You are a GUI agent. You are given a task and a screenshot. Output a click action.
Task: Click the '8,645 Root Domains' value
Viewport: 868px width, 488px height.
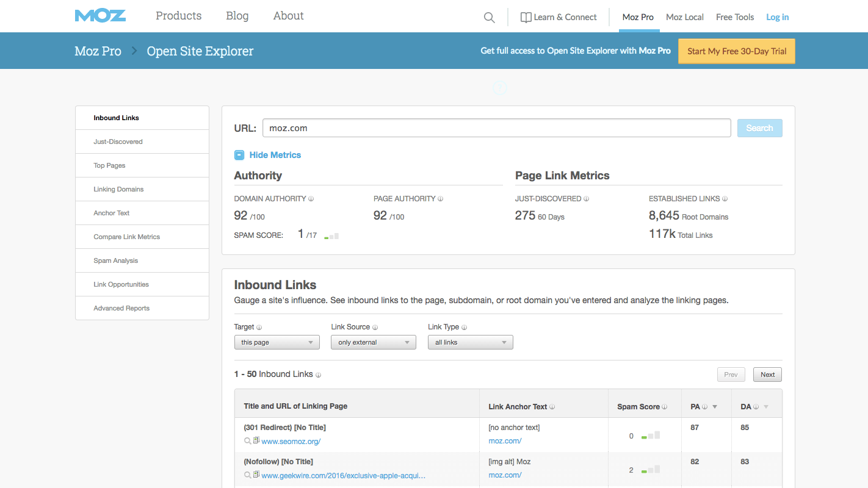tap(689, 216)
